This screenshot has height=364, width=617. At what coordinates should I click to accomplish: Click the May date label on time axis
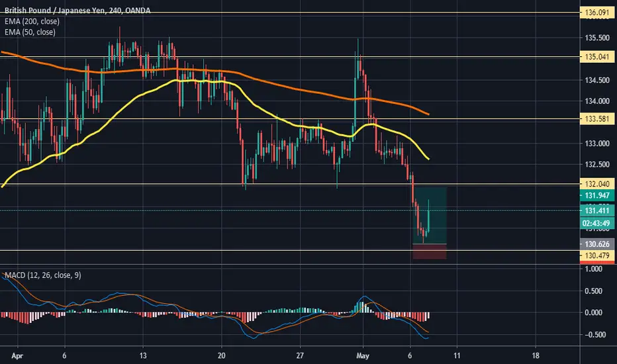click(362, 356)
